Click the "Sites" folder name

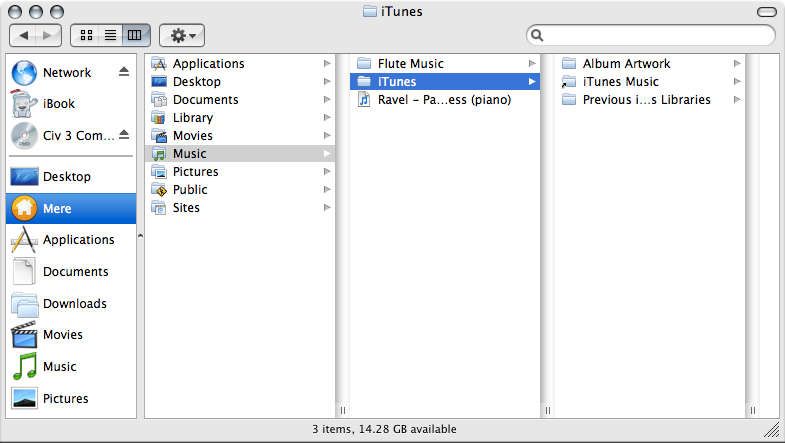pyautogui.click(x=186, y=208)
